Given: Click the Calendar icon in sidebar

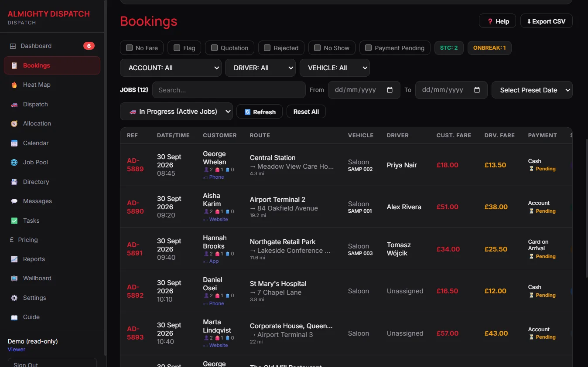Looking at the screenshot, I should 14,143.
